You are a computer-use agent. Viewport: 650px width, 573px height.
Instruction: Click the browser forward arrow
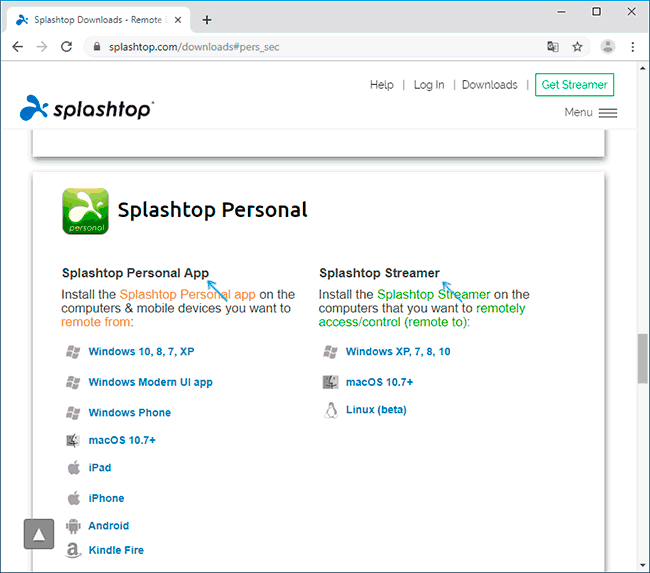point(42,46)
